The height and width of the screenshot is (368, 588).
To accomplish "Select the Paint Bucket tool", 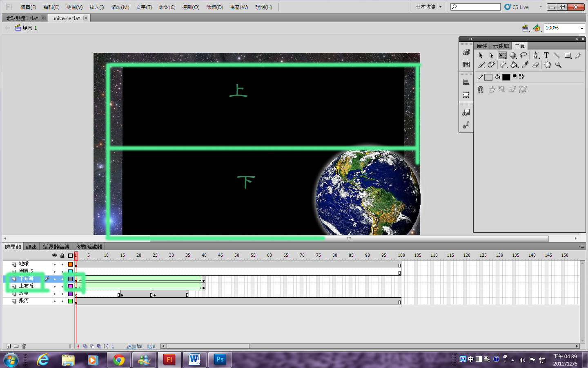I will [514, 65].
